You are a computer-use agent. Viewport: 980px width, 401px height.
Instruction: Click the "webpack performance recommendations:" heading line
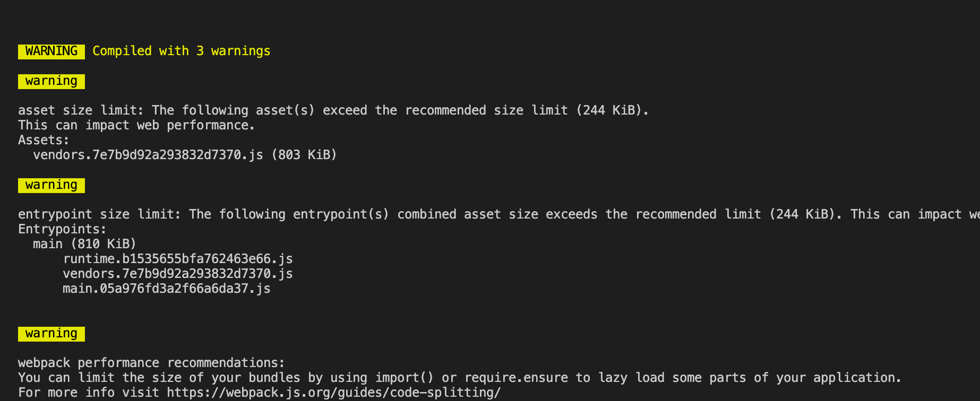point(151,363)
